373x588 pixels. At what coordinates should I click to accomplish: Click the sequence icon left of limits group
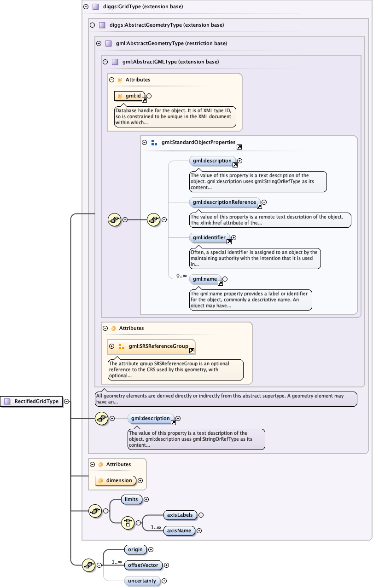(95, 510)
